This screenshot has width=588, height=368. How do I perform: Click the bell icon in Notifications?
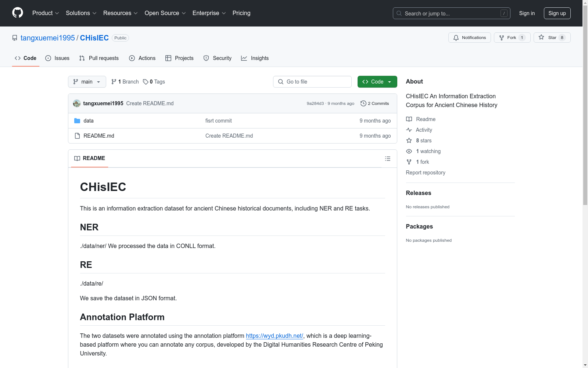click(456, 38)
